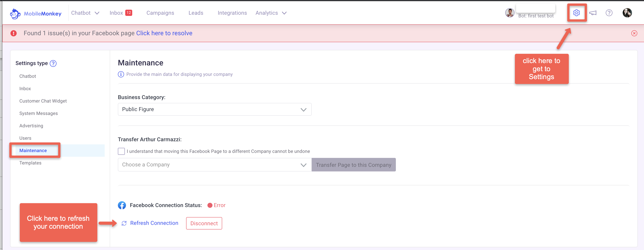Click the refresh arrows icon

[124, 223]
